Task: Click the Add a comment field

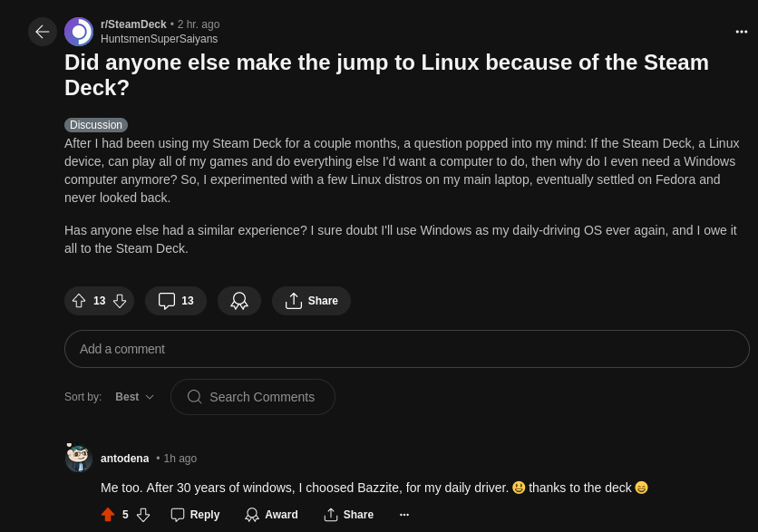Action: pos(406,349)
